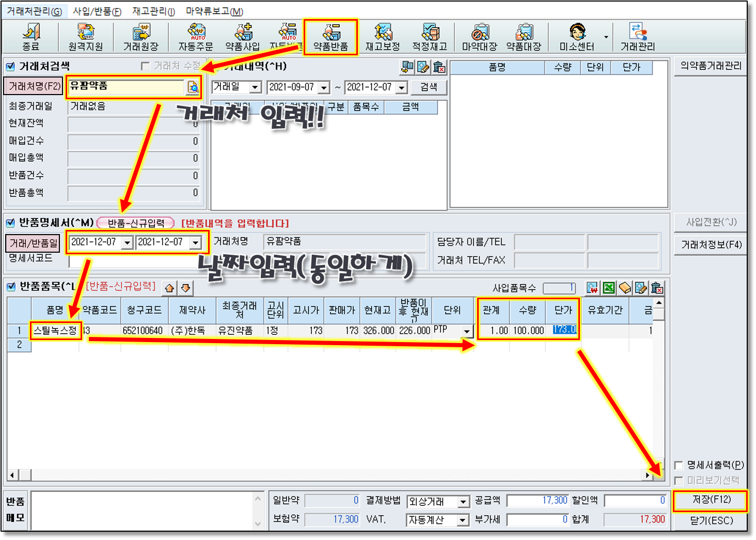Open the 재고관리 menu
Image resolution: width=756 pixels, height=540 pixels.
153,11
